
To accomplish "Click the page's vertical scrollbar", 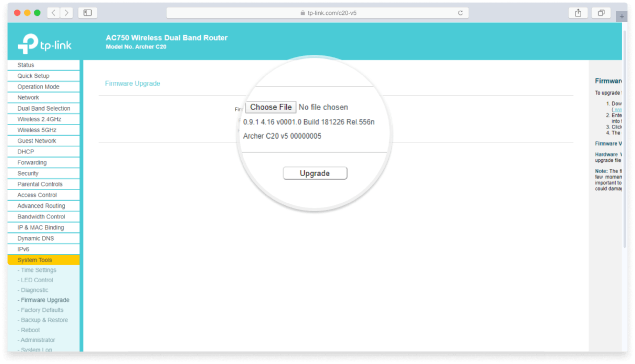I will (625, 138).
